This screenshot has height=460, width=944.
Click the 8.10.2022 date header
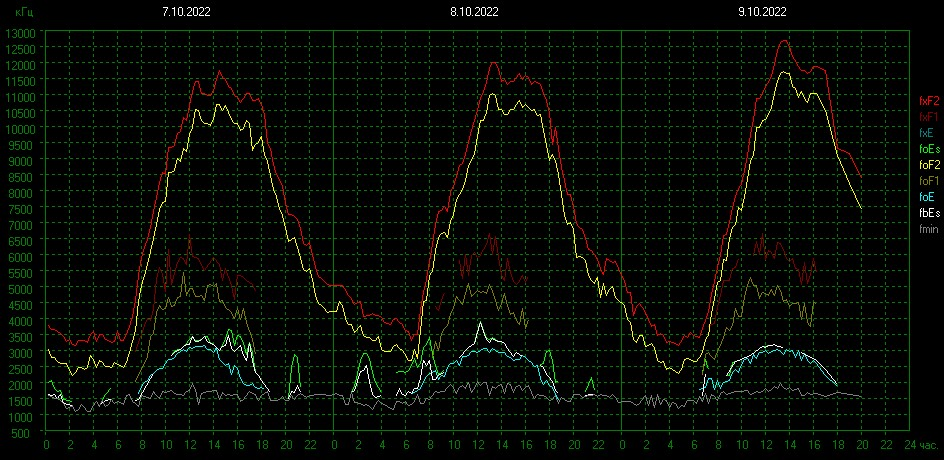(474, 12)
